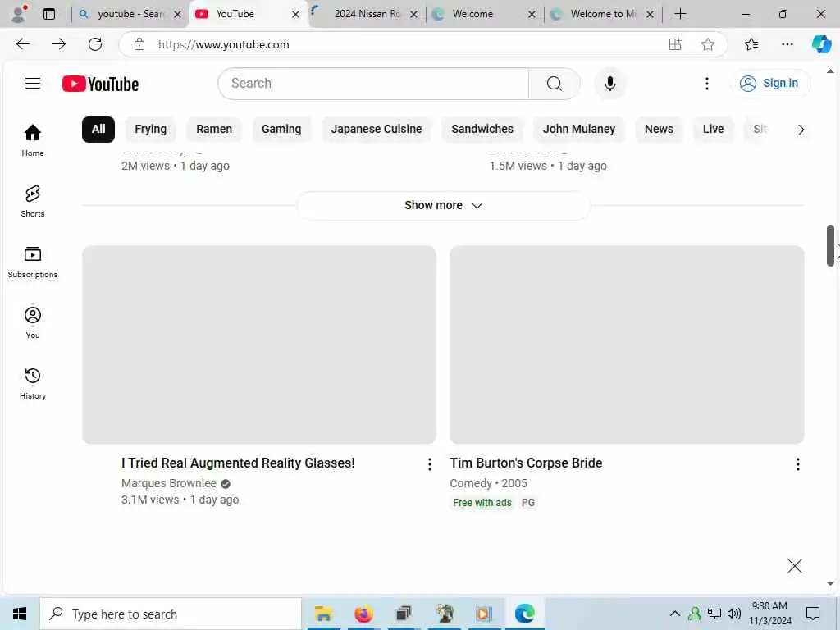Image resolution: width=840 pixels, height=630 pixels.
Task: Open the Favorites list icon
Action: [751, 44]
